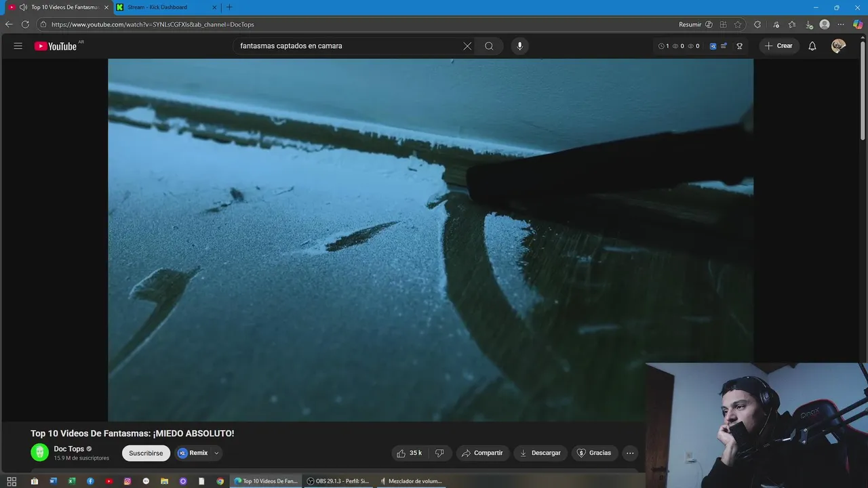Viewport: 868px width, 488px height.
Task: Add page to favorites star icon
Action: pyautogui.click(x=738, y=24)
